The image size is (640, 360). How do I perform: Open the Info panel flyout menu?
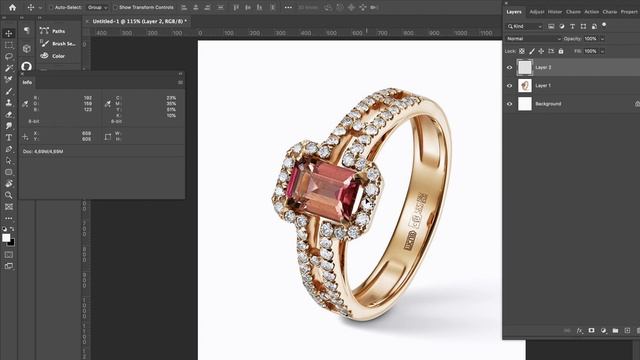click(x=180, y=82)
